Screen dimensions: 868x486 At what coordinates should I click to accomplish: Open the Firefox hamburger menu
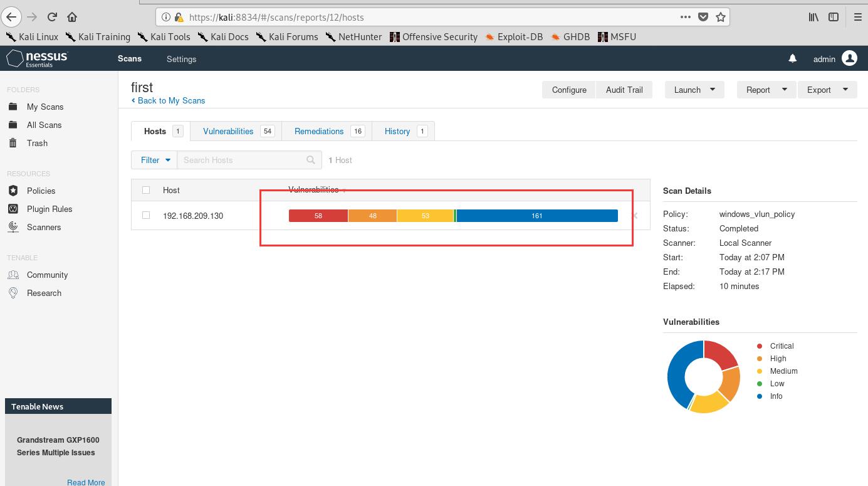857,17
